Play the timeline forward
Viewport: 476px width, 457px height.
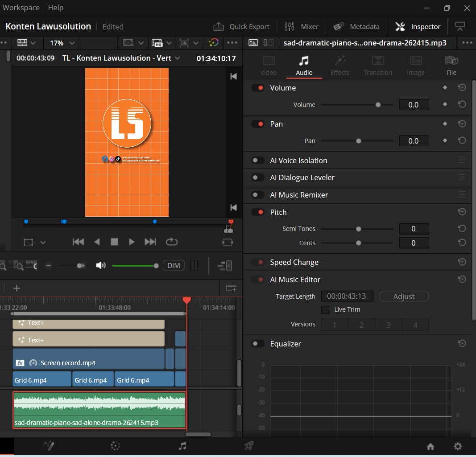click(x=132, y=242)
